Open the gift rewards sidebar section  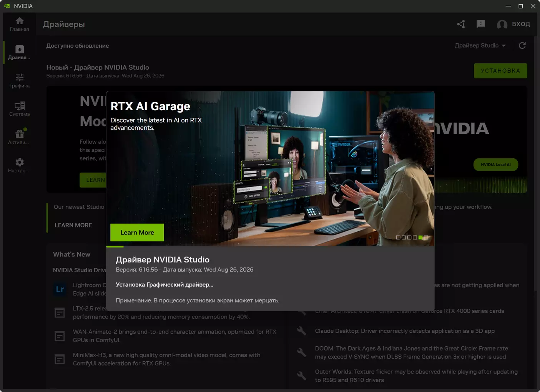click(19, 137)
